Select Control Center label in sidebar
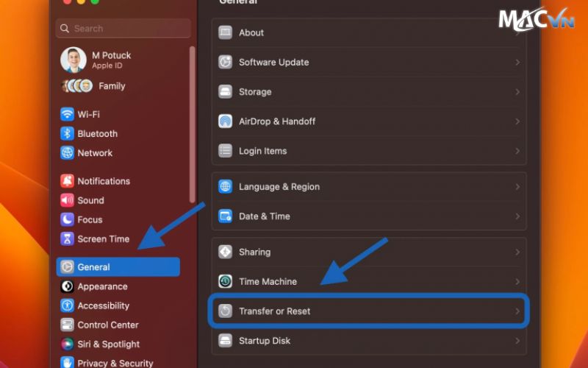Viewport: 588px width, 368px height. [x=108, y=325]
